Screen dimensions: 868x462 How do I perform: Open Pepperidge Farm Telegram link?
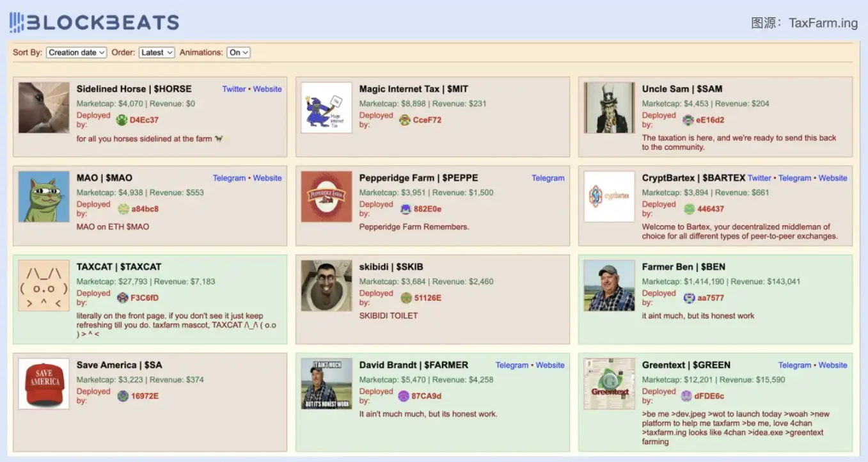click(x=548, y=178)
